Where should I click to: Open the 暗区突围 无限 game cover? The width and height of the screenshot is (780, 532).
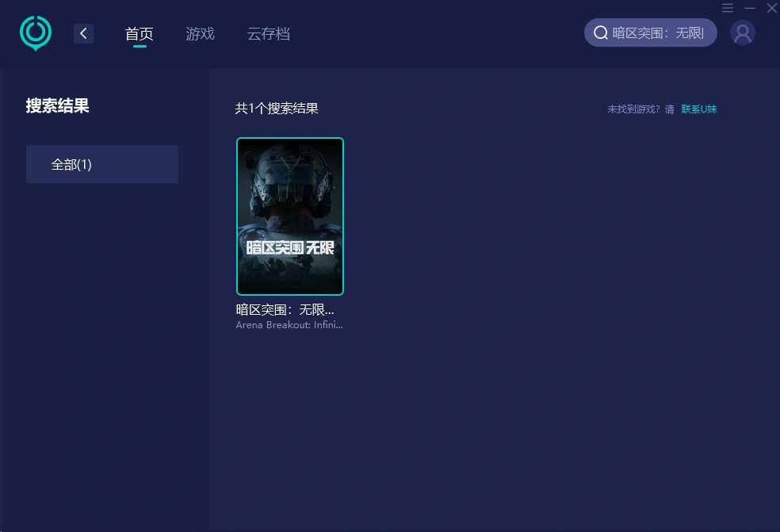[x=290, y=216]
